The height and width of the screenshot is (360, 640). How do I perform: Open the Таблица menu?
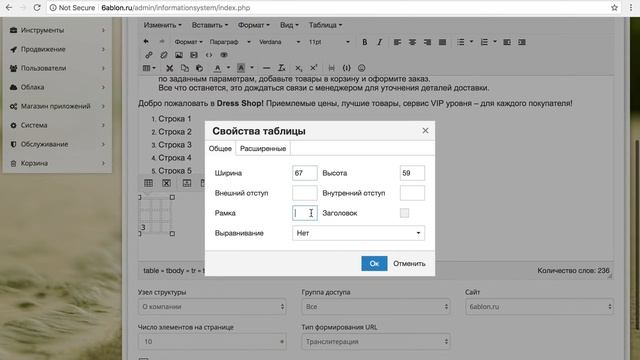click(325, 25)
